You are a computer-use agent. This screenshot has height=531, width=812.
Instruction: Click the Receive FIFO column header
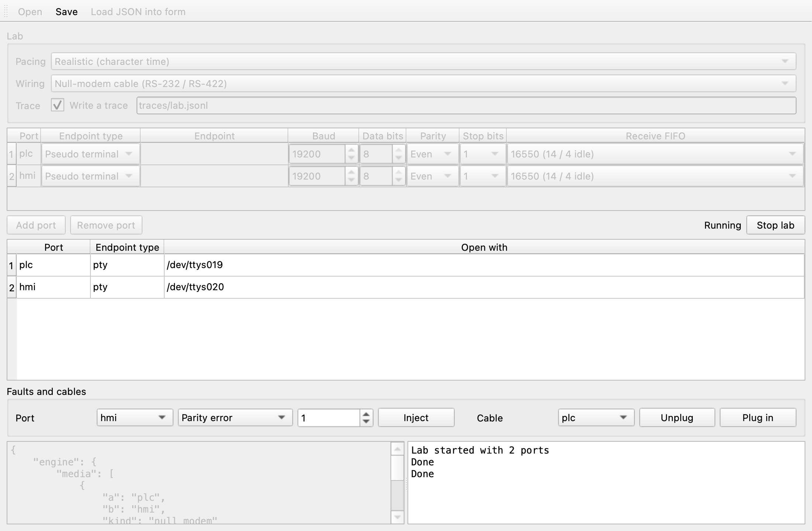(x=655, y=136)
